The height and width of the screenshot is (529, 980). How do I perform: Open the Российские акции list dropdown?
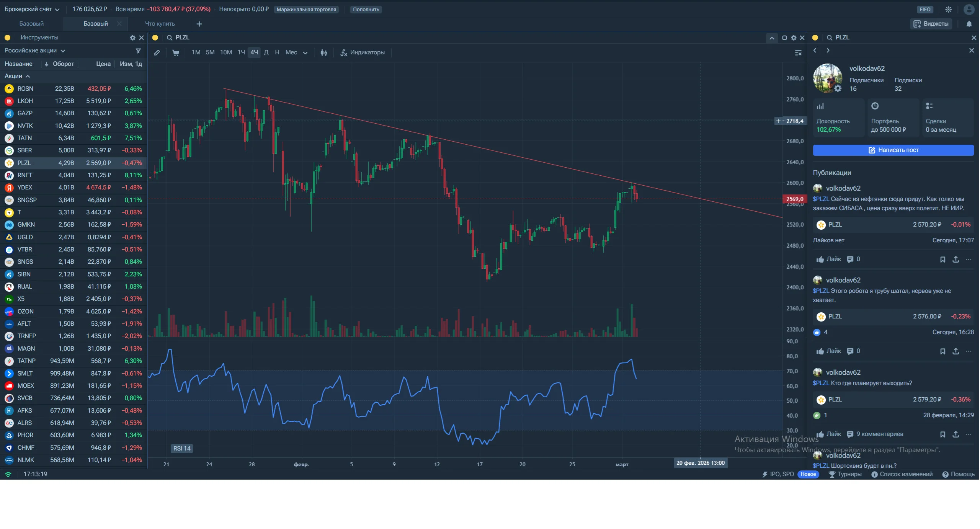[x=35, y=51]
